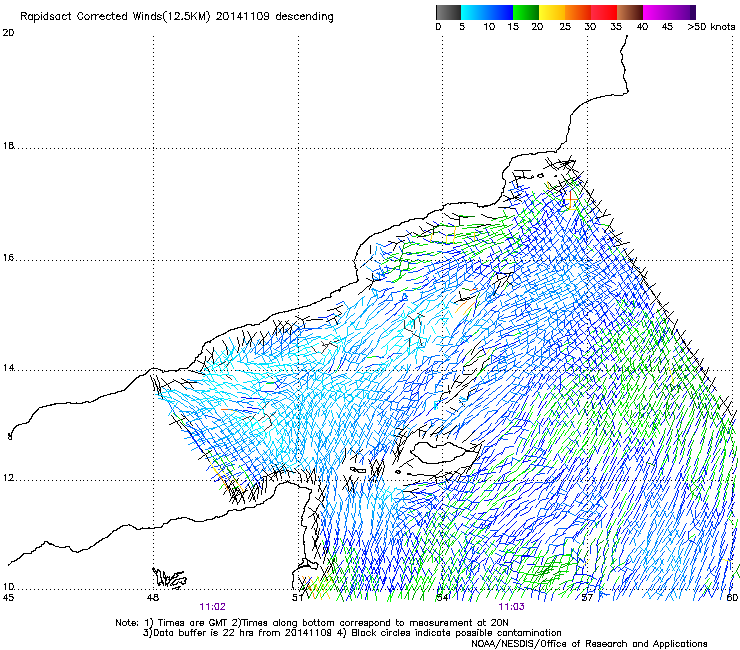Click the longitude label 60
The height and width of the screenshot is (650, 740).
coord(732,598)
